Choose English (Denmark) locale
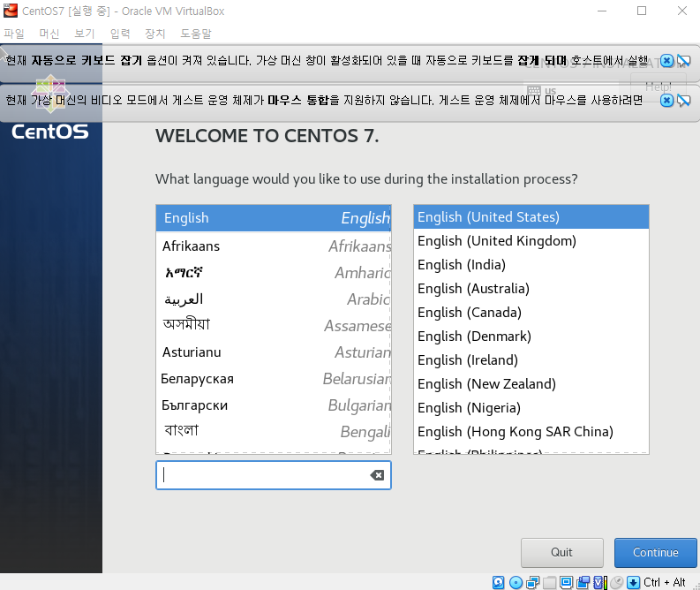Viewport: 700px width, 590px height. [531, 337]
